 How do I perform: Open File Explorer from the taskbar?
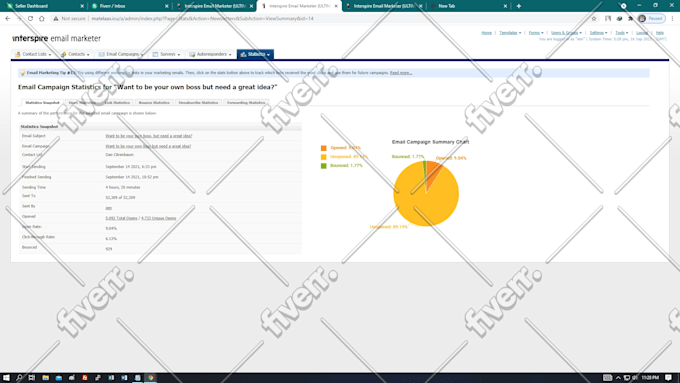(46, 378)
